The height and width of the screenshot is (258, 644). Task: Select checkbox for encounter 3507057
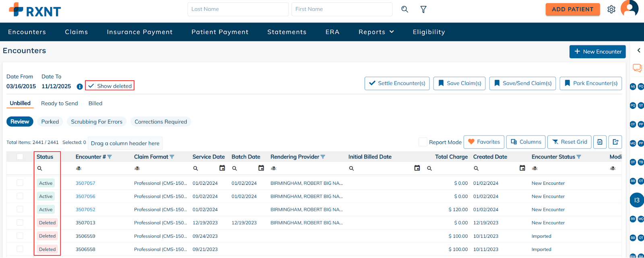pyautogui.click(x=20, y=183)
